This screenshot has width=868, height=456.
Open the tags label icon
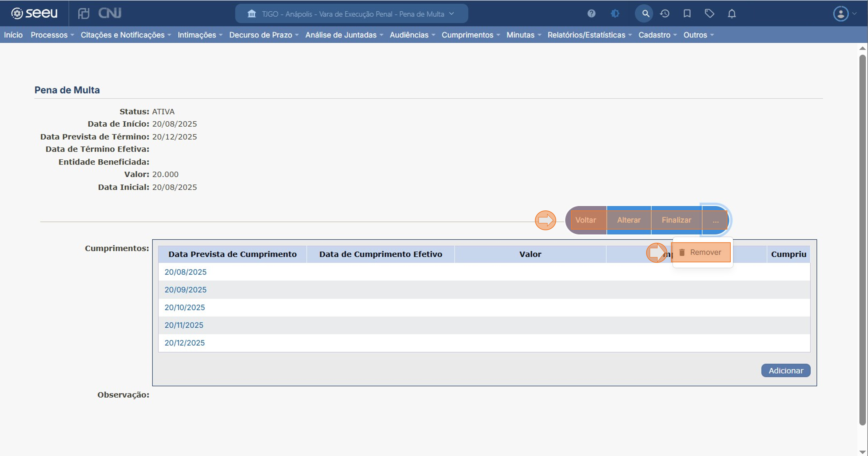(x=709, y=13)
